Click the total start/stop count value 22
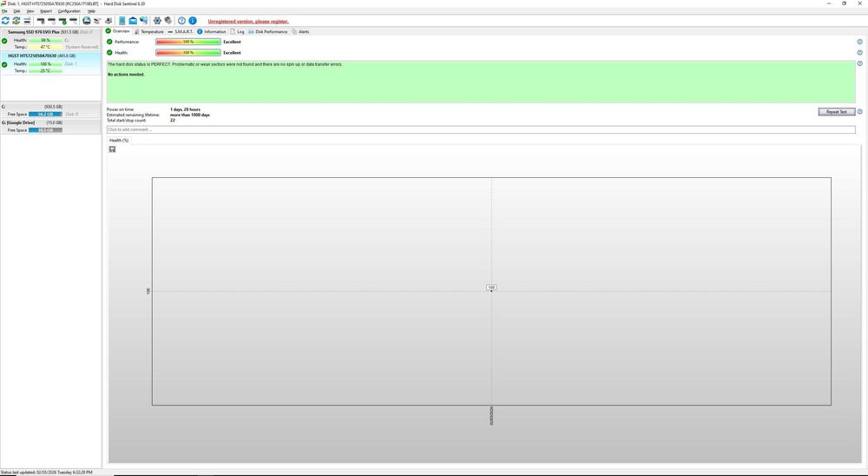Screen dimensions: 868x476 pos(173,120)
